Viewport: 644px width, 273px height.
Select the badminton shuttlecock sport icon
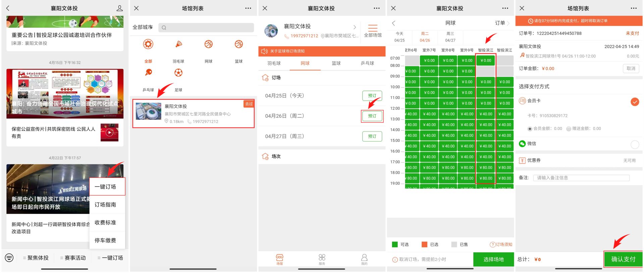pyautogui.click(x=178, y=44)
